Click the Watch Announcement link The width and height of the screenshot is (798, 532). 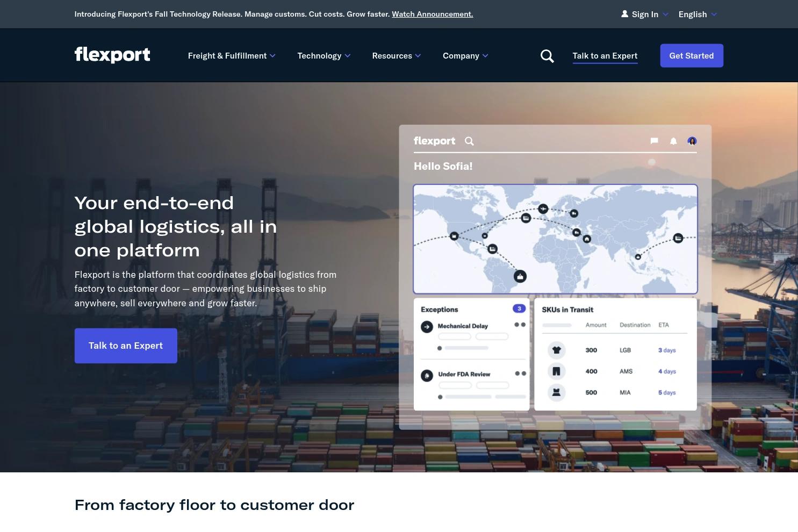pos(433,14)
